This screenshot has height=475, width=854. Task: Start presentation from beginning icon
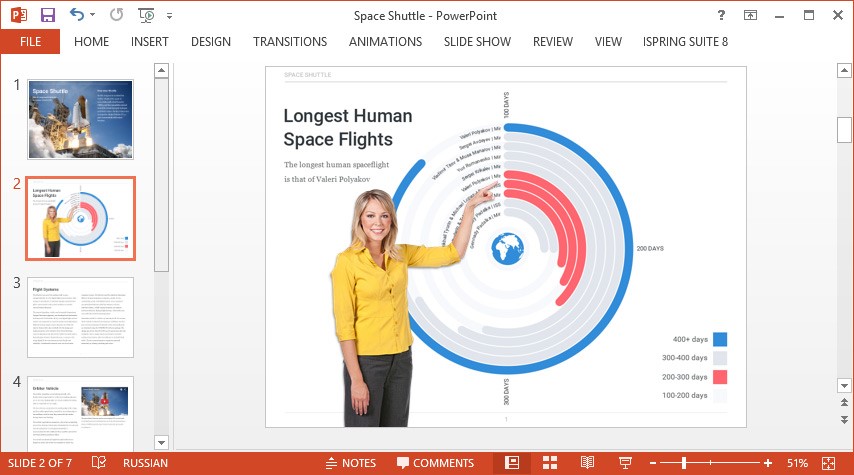[x=146, y=16]
